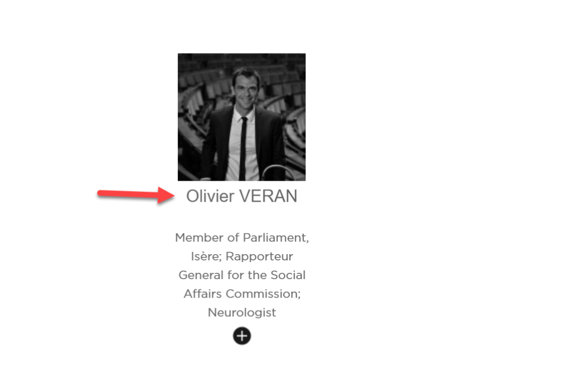Open the black-and-white portrait photo

pos(242,117)
